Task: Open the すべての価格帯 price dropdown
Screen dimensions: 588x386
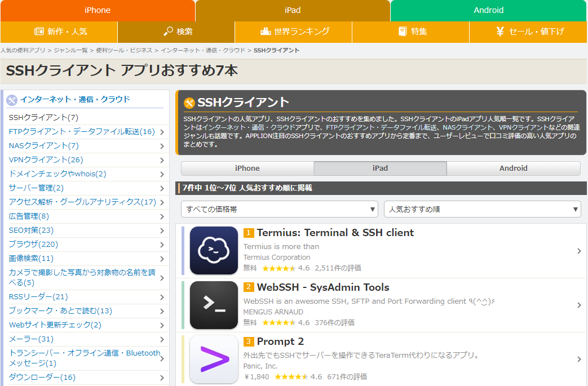Action: tap(279, 209)
